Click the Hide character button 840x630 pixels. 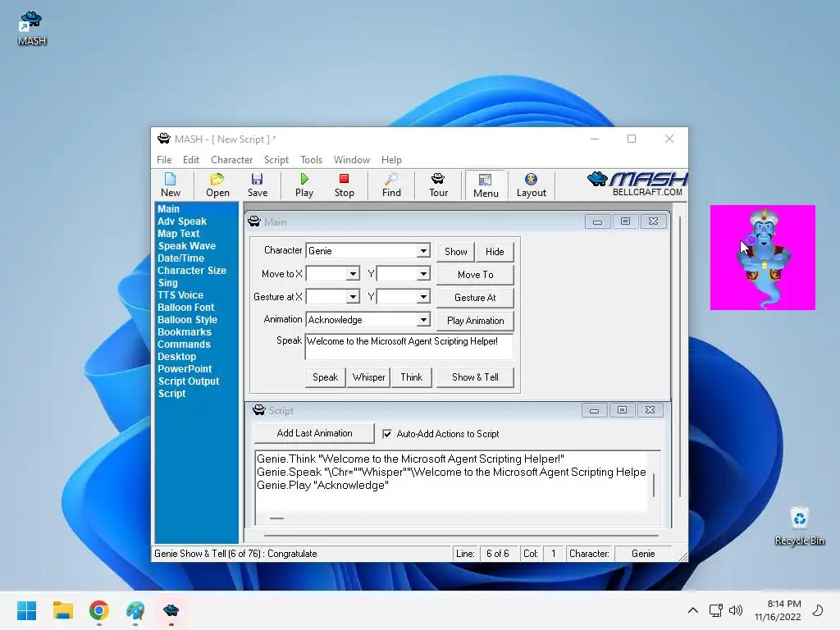coord(495,251)
